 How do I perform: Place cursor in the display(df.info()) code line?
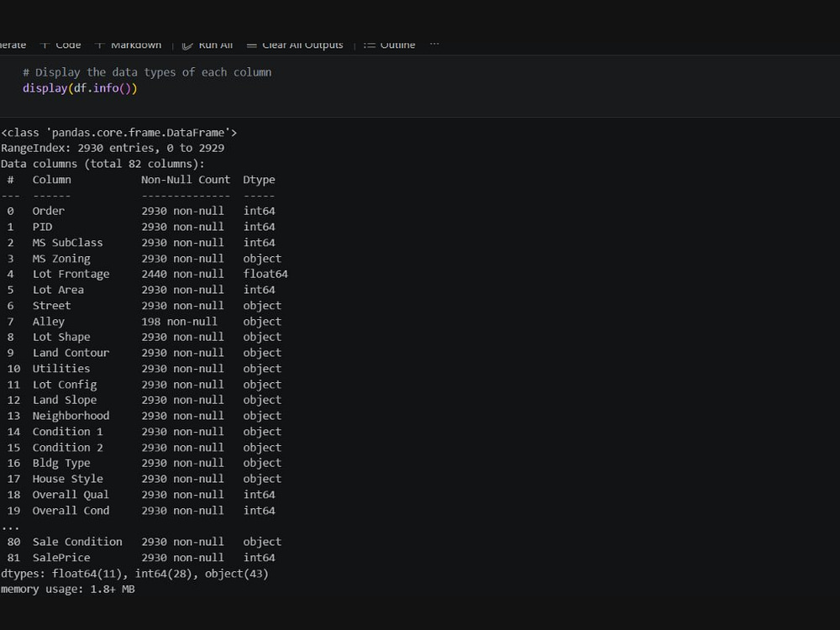click(80, 88)
